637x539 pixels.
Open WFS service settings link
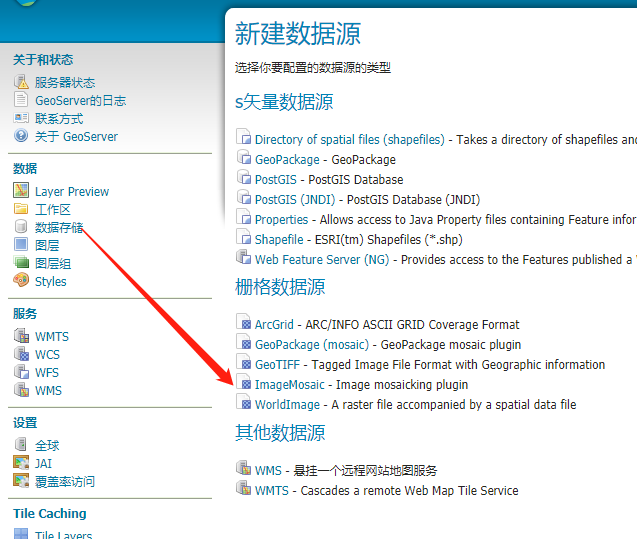[47, 372]
